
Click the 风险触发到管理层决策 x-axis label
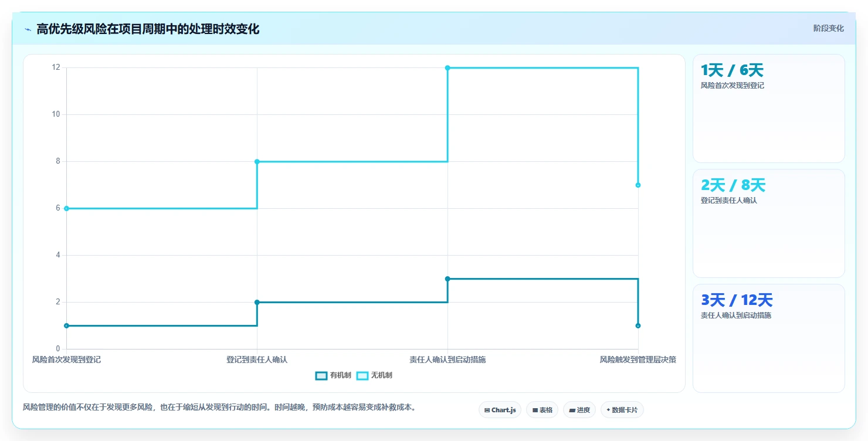coord(638,359)
